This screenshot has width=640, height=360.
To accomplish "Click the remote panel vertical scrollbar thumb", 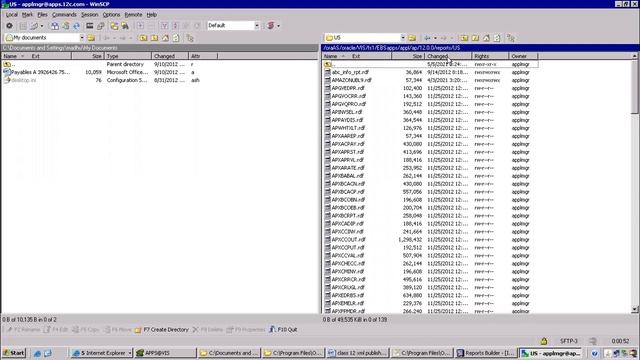I will pyautogui.click(x=635, y=87).
